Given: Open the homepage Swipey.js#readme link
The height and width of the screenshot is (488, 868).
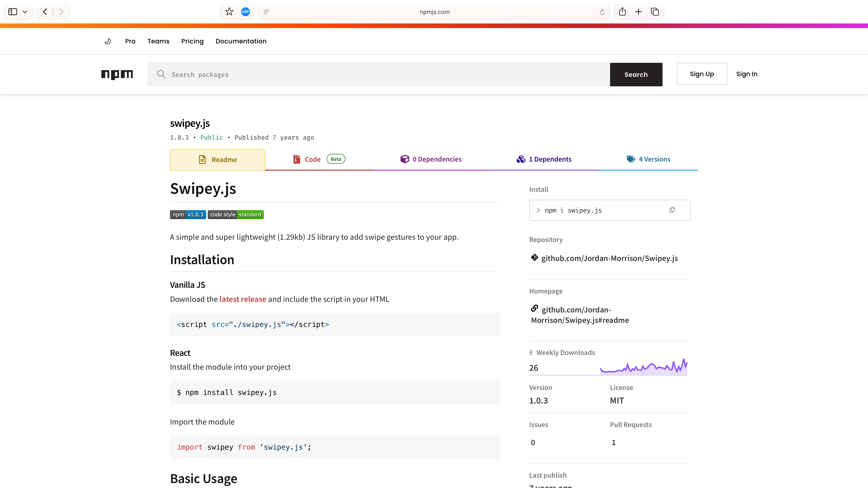Looking at the screenshot, I should (580, 315).
